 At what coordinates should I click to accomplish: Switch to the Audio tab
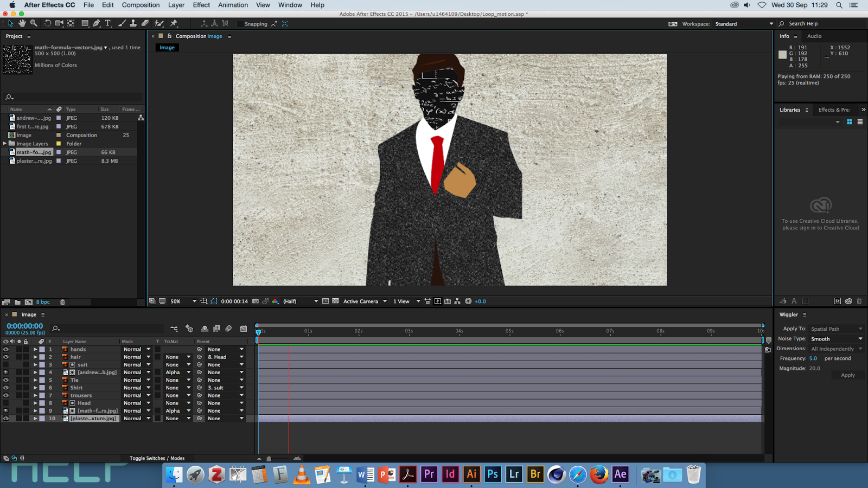(x=814, y=36)
